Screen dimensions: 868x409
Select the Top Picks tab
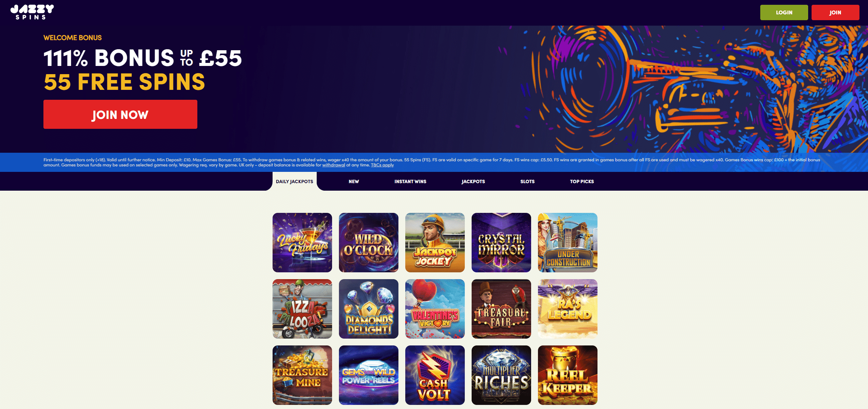[582, 181]
